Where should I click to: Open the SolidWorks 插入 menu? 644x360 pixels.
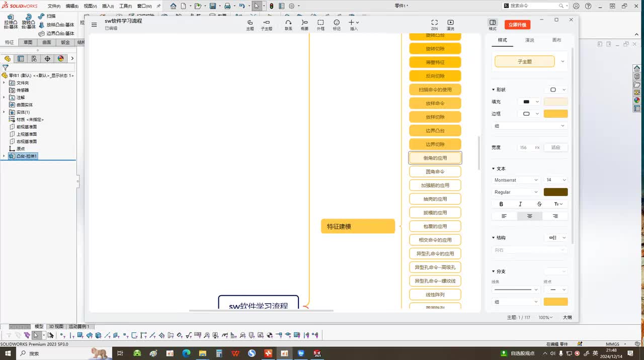tap(108, 6)
